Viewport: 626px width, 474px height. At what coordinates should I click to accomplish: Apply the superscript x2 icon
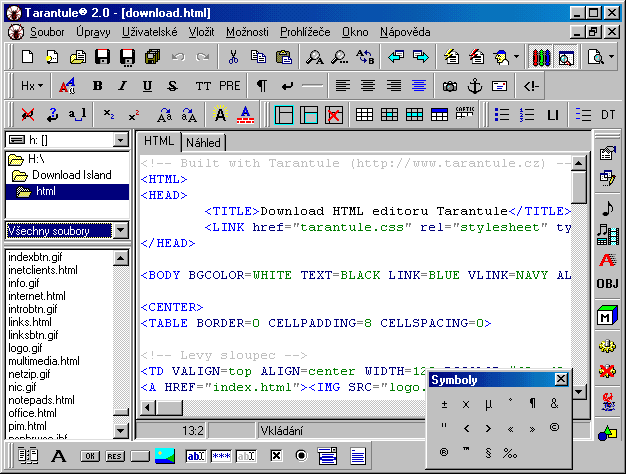(x=134, y=115)
